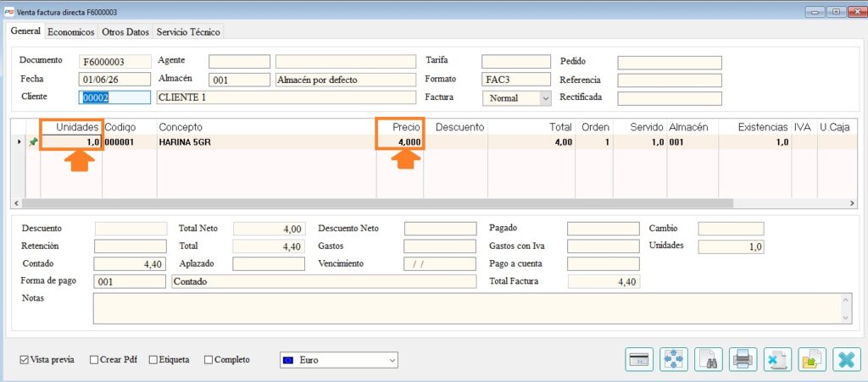Click the printer icon

[743, 359]
